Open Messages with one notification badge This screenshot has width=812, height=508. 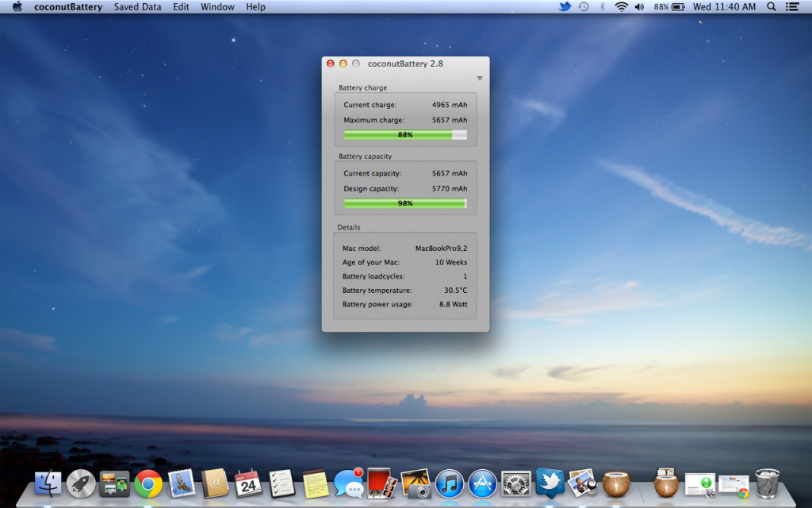point(349,483)
